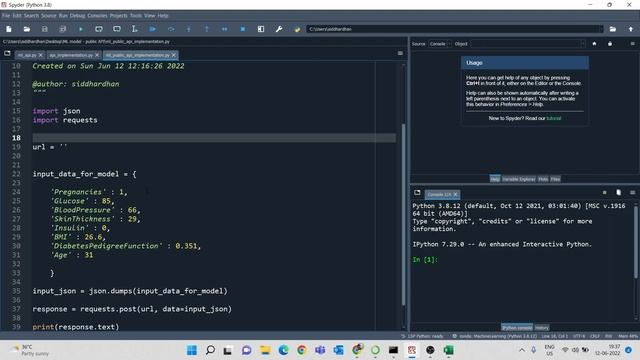
Task: Run file with the green play icon
Action: [81, 29]
